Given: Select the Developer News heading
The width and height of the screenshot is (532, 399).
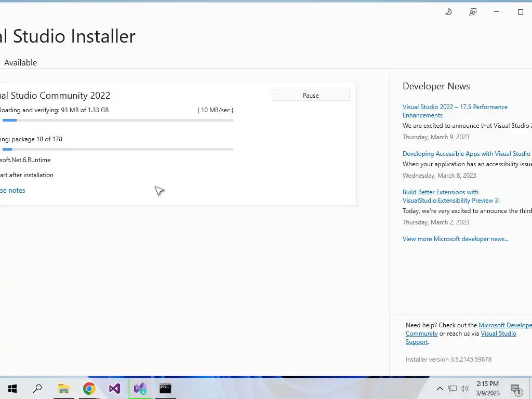Looking at the screenshot, I should pyautogui.click(x=436, y=86).
